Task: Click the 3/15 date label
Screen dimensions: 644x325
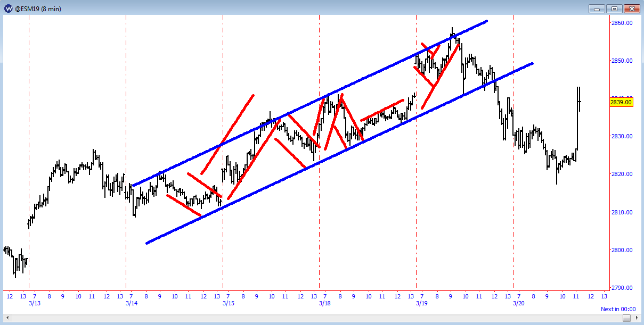Action: (228, 303)
